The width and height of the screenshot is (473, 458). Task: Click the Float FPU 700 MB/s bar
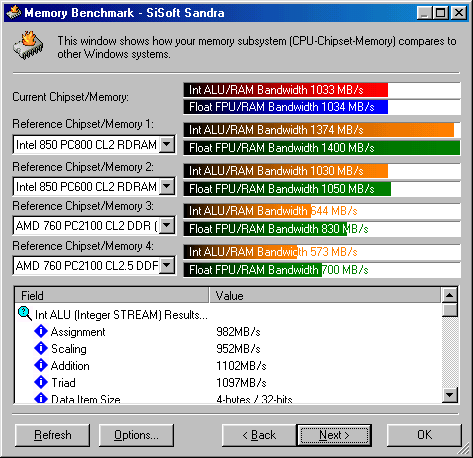[253, 270]
